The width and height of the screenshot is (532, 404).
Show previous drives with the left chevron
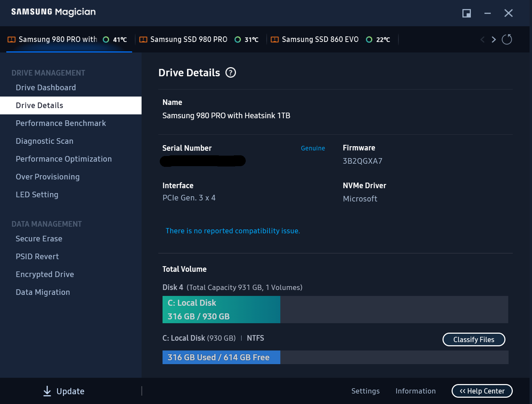pos(482,40)
